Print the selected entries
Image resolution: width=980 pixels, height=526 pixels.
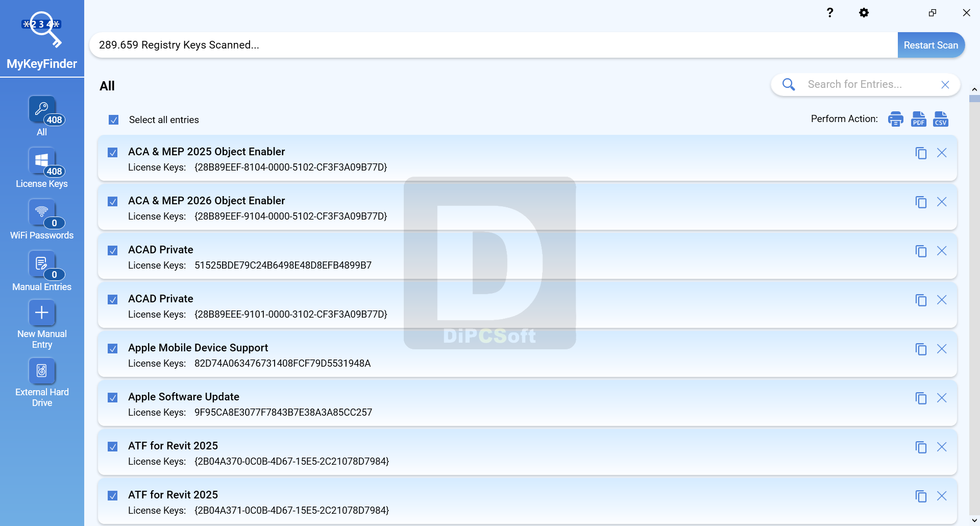tap(896, 119)
